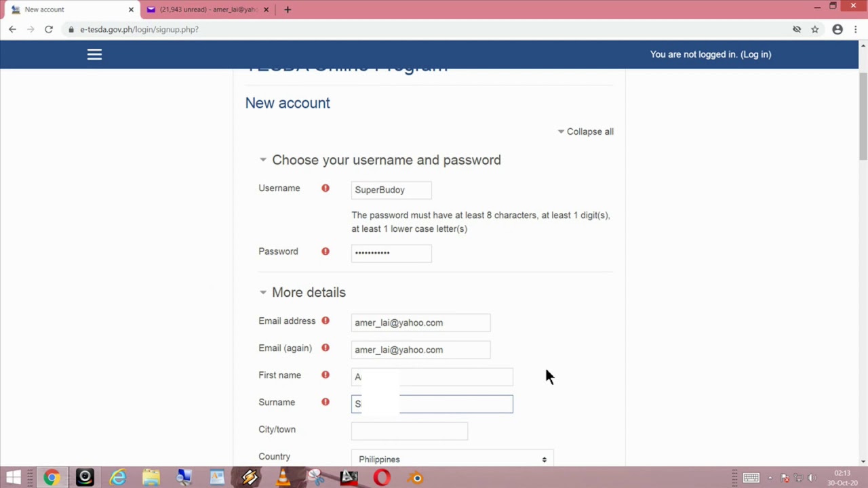Screen dimensions: 868x488
Task: Open File Explorer from the taskbar
Action: (x=151, y=477)
